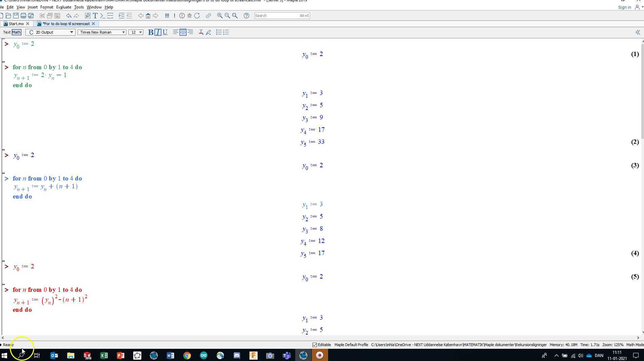644x361 pixels.
Task: Interrupt the current computation
Action: (182, 16)
